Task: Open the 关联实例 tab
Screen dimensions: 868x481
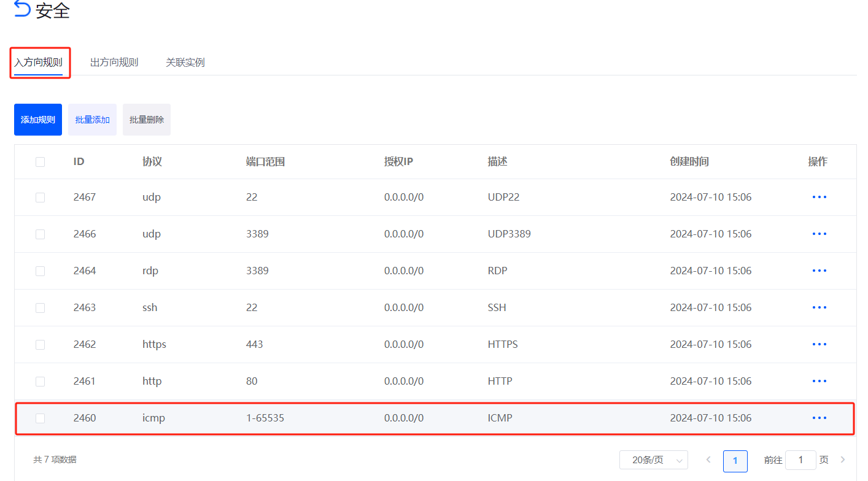Action: pos(185,63)
